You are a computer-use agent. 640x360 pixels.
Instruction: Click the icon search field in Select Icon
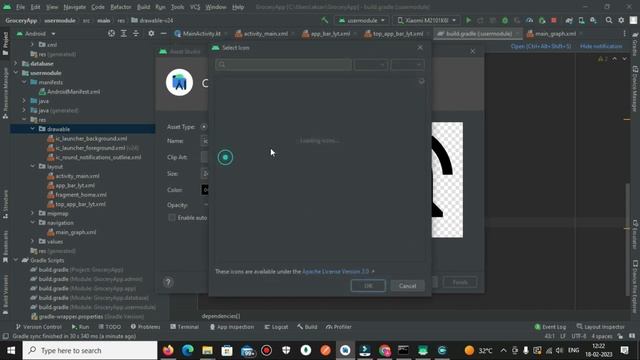pos(284,64)
